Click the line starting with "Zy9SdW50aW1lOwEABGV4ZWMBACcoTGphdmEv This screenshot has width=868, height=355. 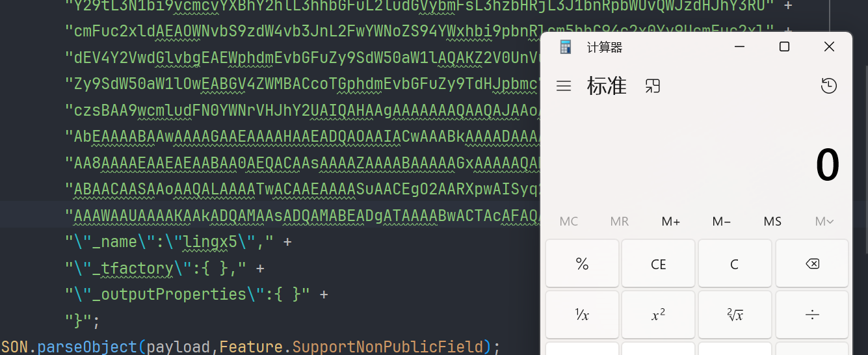point(302,84)
